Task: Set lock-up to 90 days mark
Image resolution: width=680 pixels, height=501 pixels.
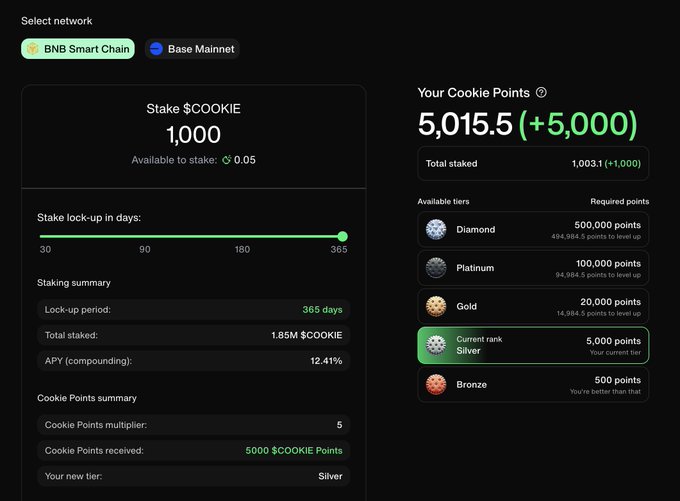Action: coord(145,237)
